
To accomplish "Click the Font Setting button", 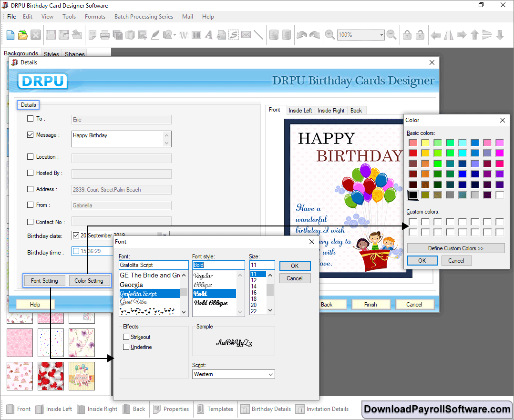I will click(x=45, y=281).
